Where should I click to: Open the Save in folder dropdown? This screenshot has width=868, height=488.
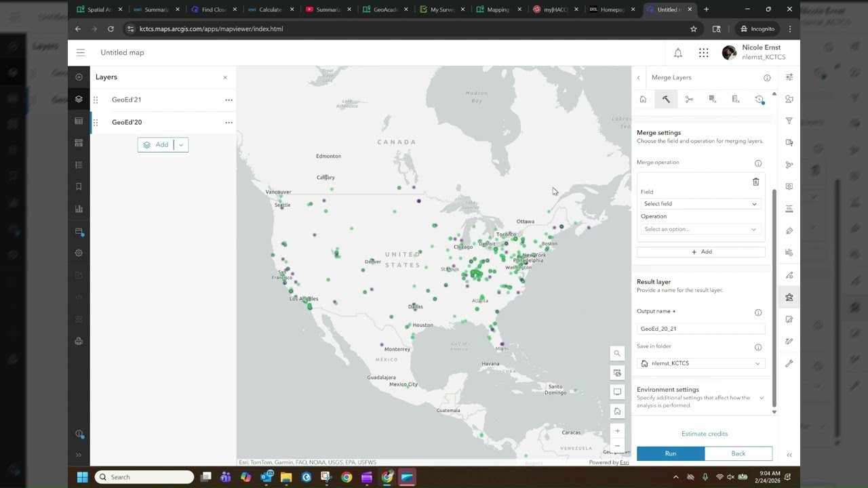coord(701,363)
